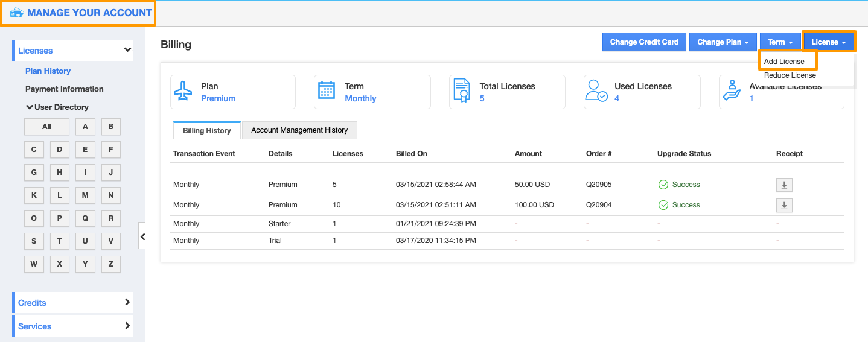The height and width of the screenshot is (342, 868).
Task: Download receipt for order Q20905
Action: 783,185
